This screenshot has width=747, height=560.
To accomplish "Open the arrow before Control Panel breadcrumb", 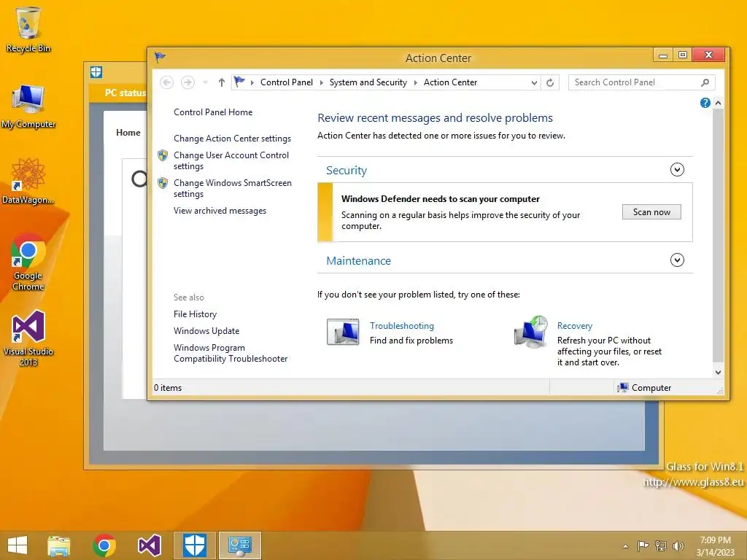I will click(252, 83).
